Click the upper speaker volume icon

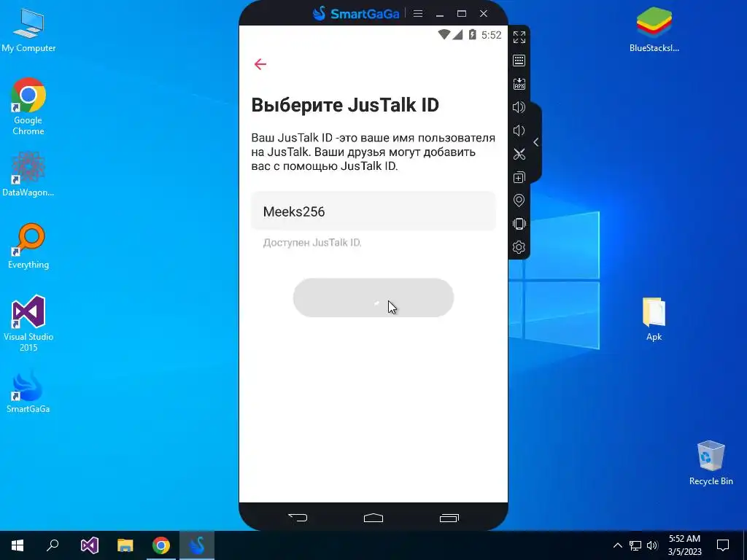pyautogui.click(x=519, y=107)
